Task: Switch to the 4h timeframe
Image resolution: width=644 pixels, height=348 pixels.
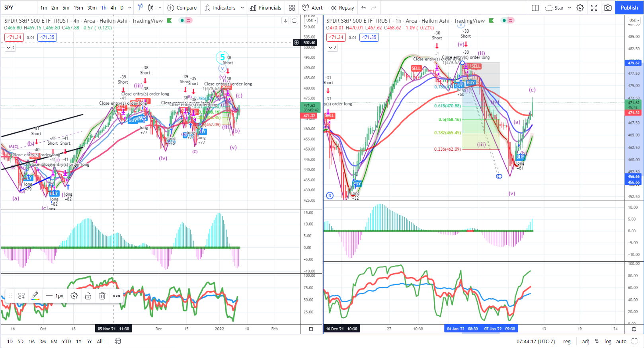Action: coord(113,8)
